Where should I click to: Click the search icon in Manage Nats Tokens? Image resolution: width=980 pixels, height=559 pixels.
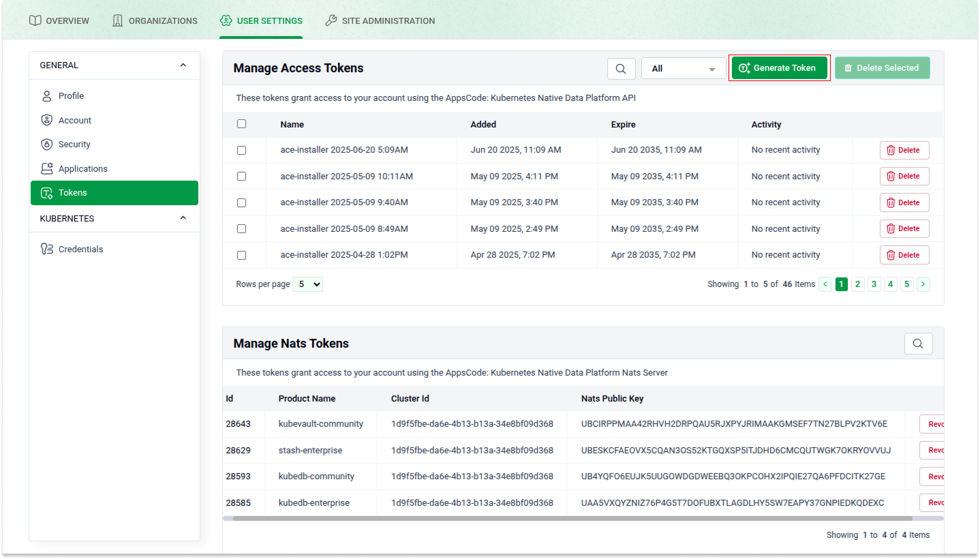[x=918, y=343]
